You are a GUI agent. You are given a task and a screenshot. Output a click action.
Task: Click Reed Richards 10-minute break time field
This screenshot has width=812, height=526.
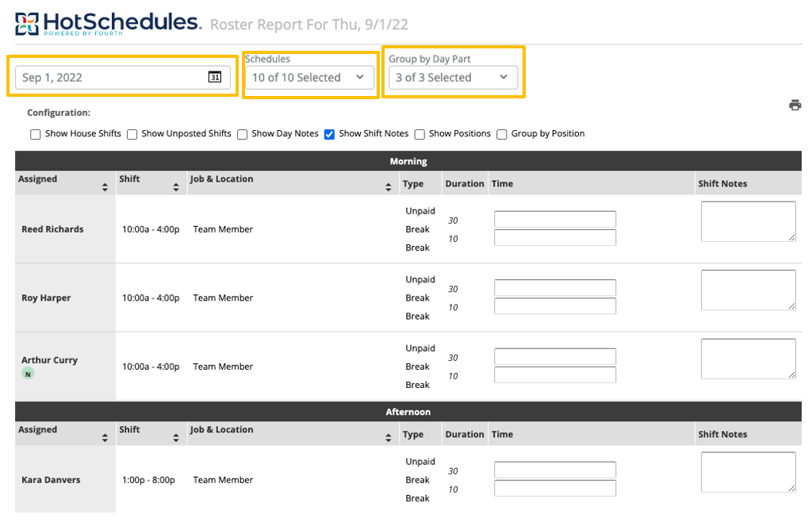[x=555, y=237]
